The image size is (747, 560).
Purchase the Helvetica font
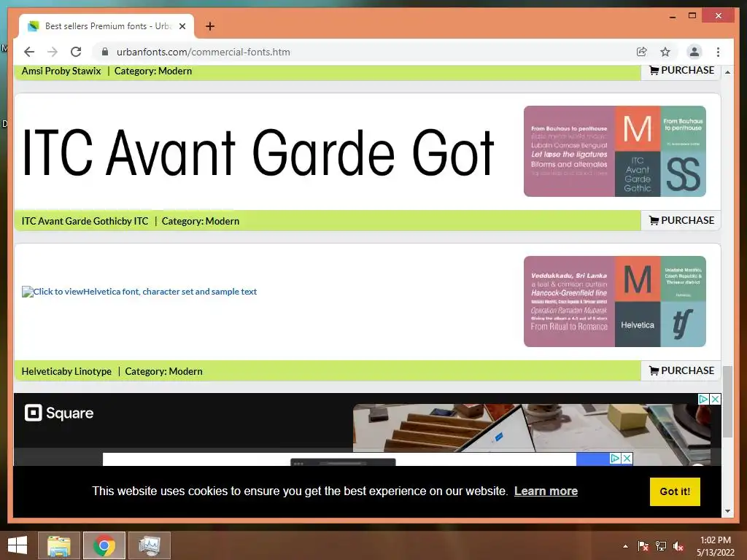682,370
